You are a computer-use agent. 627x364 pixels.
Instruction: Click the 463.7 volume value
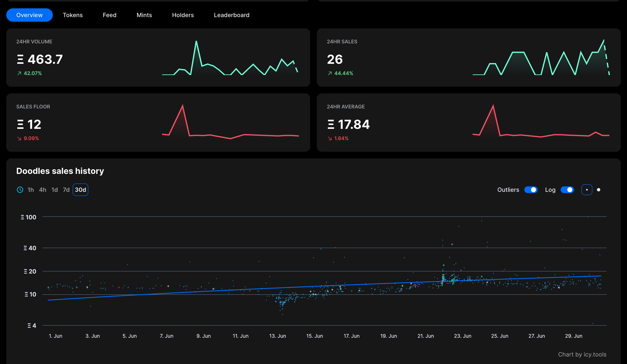40,59
